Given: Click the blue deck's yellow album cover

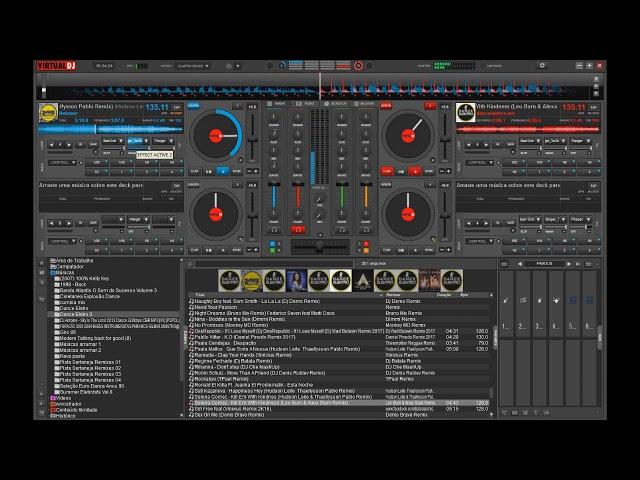Looking at the screenshot, I should (48, 113).
